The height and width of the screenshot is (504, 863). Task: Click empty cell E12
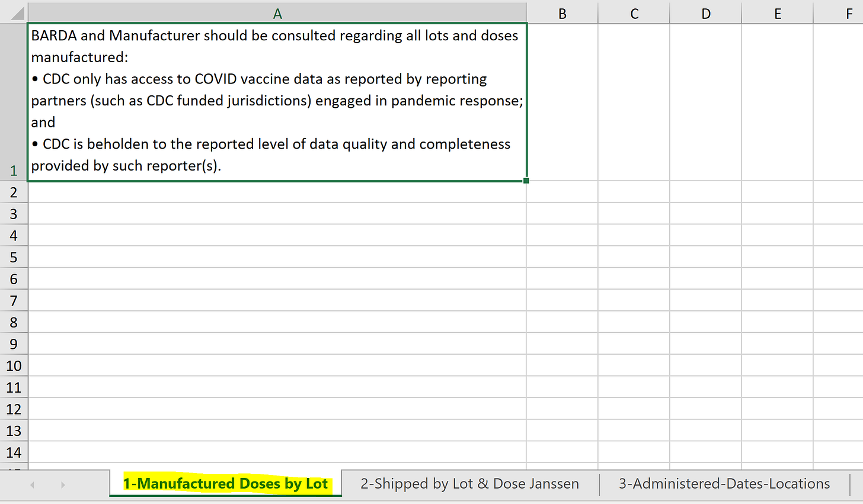click(778, 409)
